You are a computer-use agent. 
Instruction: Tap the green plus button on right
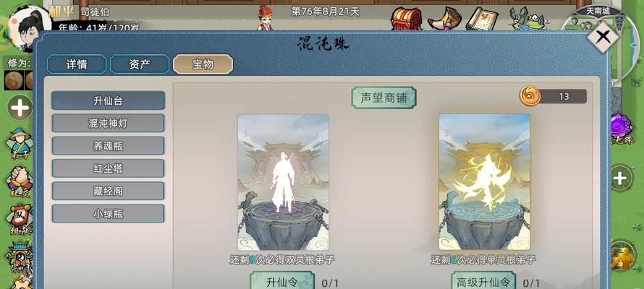click(622, 178)
